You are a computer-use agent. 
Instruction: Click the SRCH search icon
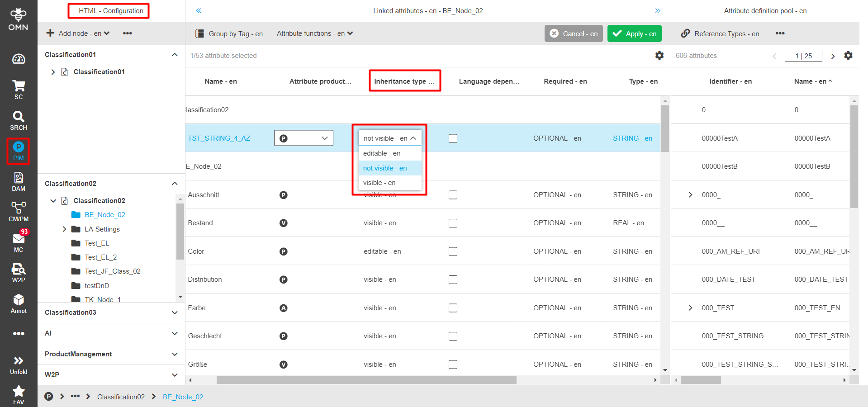[18, 120]
